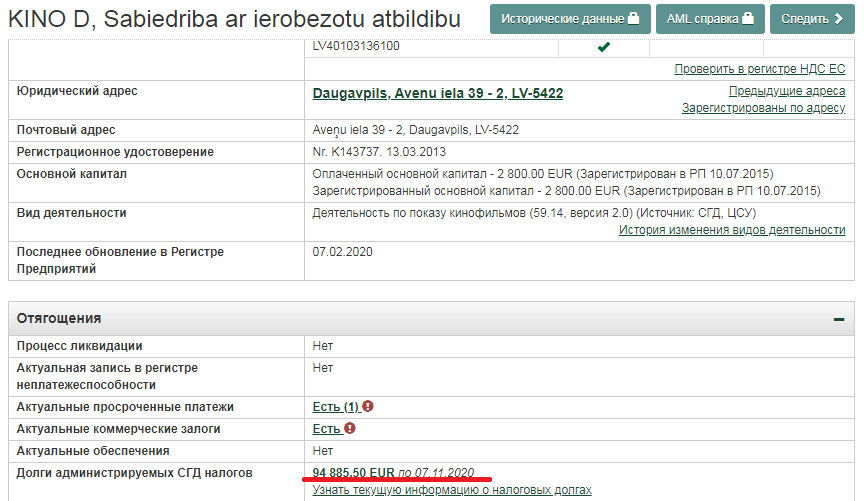Open Узнать текущую информацию о налоговых долгах
Viewport: 864px width, 501px height.
tap(452, 490)
